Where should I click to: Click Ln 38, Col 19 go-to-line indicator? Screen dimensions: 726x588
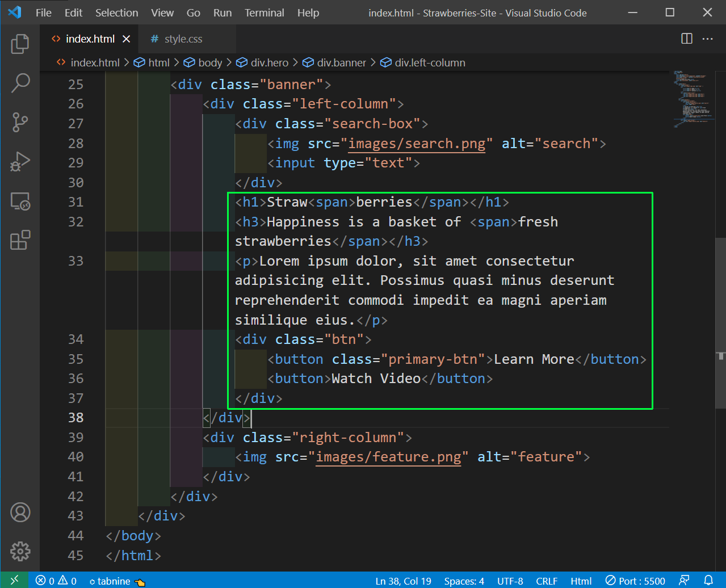click(x=403, y=581)
